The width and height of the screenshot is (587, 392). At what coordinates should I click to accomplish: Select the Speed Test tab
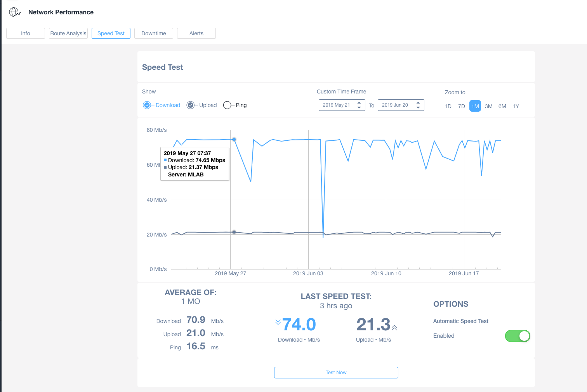[x=111, y=33]
